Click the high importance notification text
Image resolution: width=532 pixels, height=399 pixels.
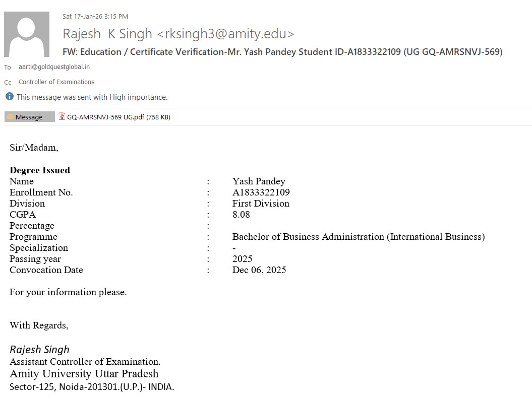92,97
